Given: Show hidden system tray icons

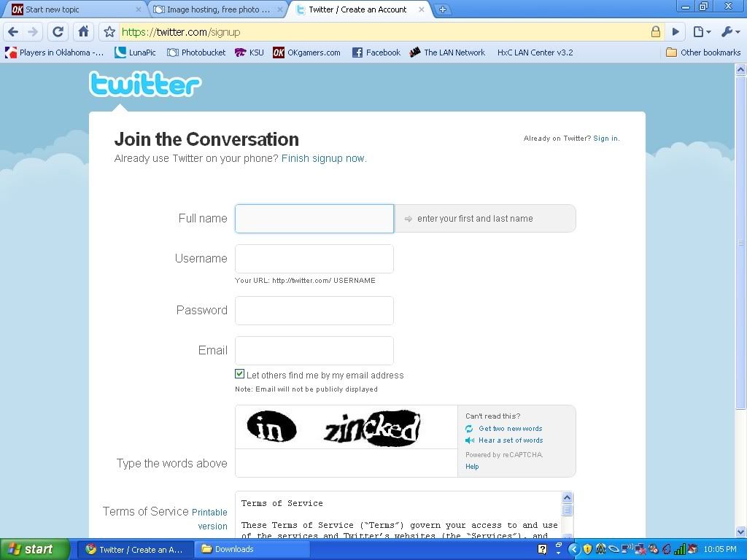Looking at the screenshot, I should [x=573, y=549].
